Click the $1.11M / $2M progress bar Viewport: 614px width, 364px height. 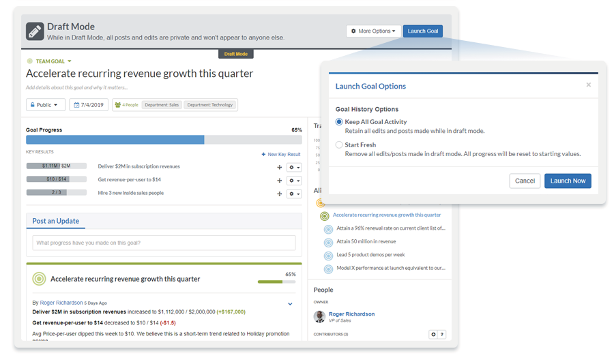click(57, 166)
